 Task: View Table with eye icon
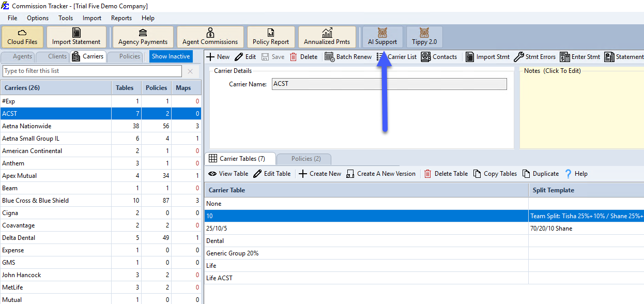point(228,174)
